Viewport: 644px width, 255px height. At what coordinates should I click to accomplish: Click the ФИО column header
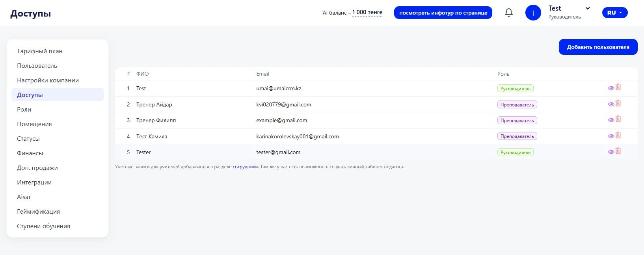pyautogui.click(x=143, y=74)
